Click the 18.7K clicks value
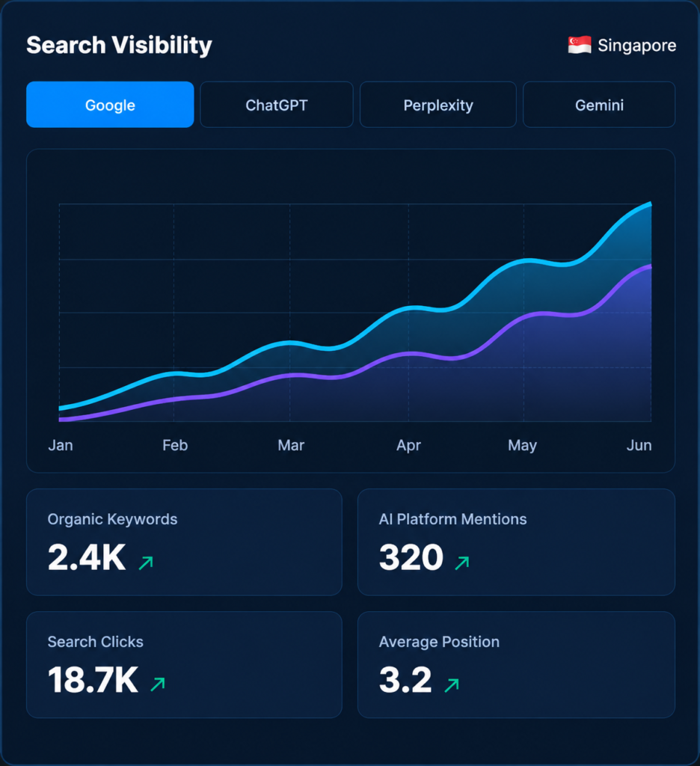Viewport: 700px width, 766px height. click(93, 680)
